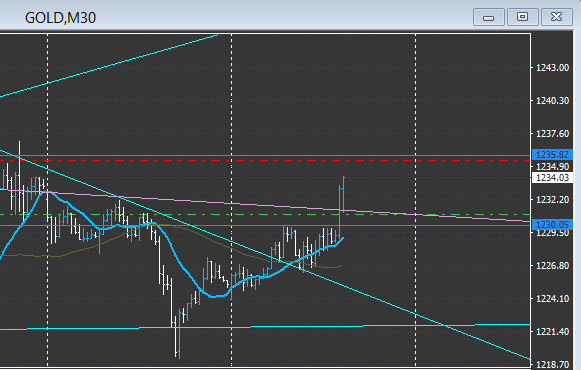Select the 1235.82 price level label
This screenshot has height=370, width=581.
[x=552, y=155]
